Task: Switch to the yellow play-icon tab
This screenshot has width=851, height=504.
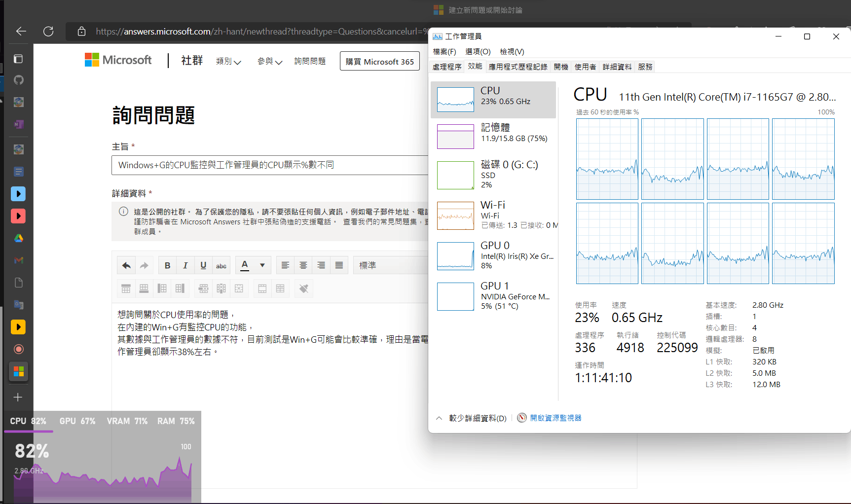Action: coord(18,327)
